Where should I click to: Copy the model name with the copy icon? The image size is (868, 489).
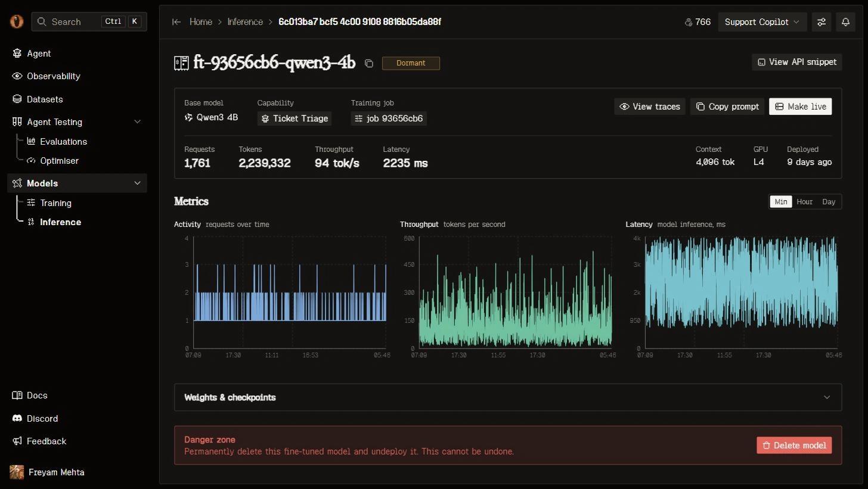369,63
